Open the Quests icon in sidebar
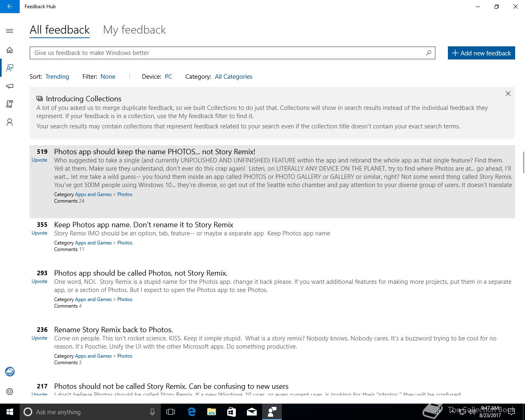Screen dimensions: 525x420 (10, 104)
